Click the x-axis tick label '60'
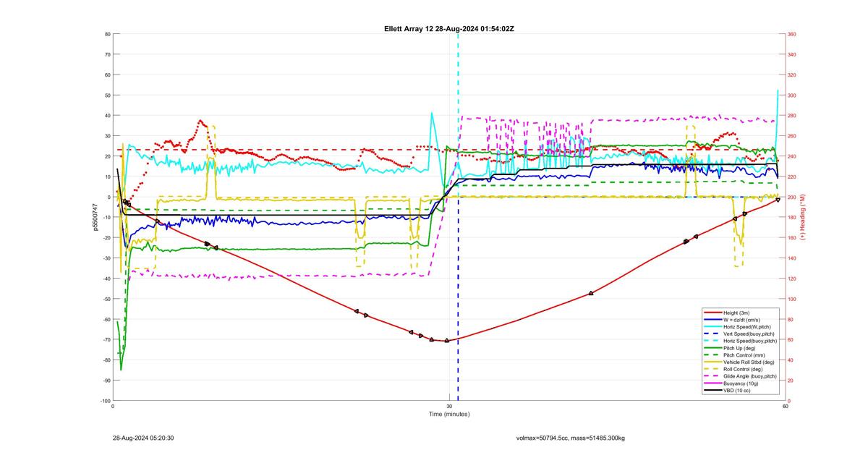 click(785, 406)
